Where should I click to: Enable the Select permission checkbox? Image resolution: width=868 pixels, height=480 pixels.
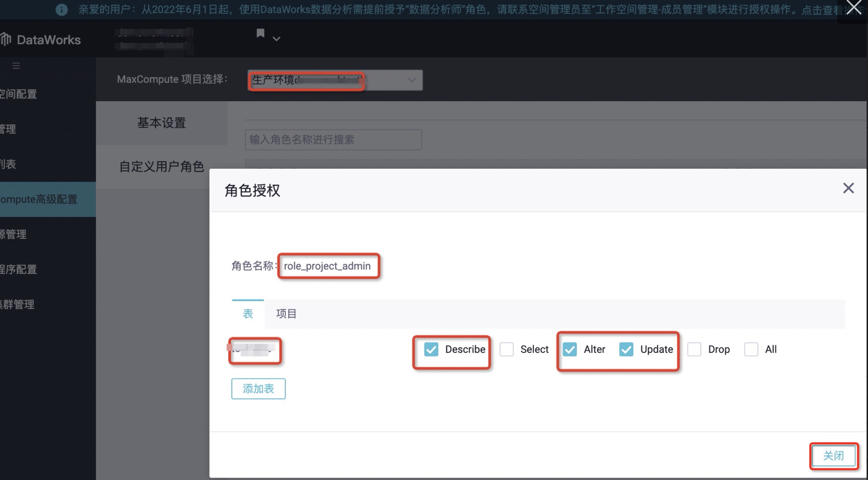point(506,349)
